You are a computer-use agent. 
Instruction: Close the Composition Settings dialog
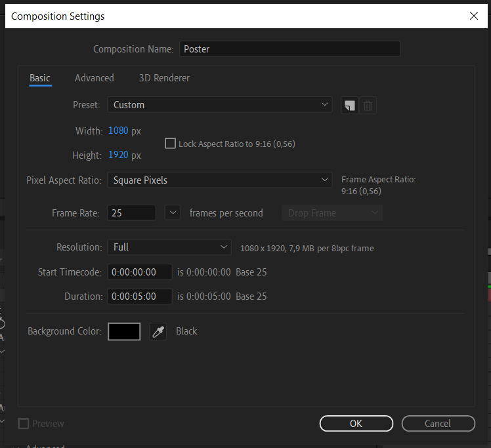pyautogui.click(x=473, y=16)
